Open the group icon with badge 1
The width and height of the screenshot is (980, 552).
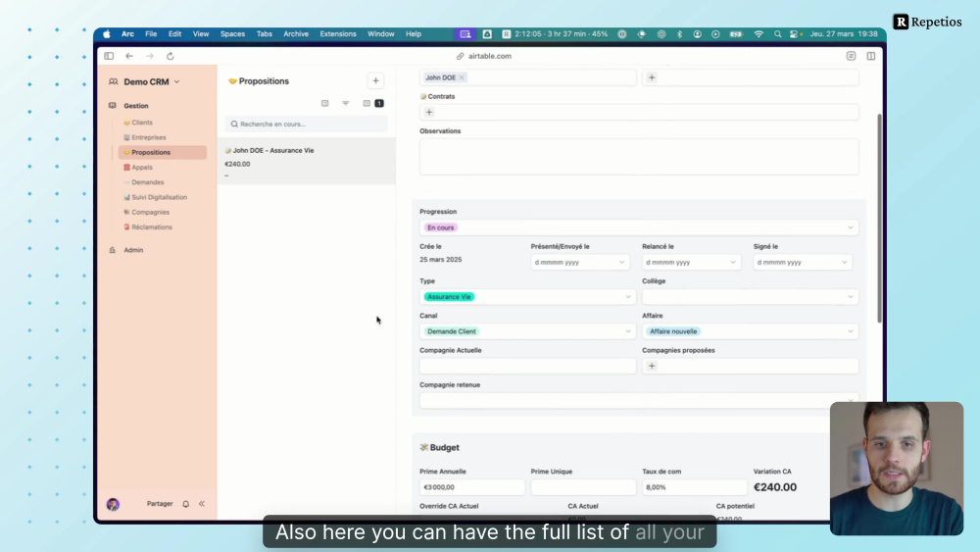point(373,103)
